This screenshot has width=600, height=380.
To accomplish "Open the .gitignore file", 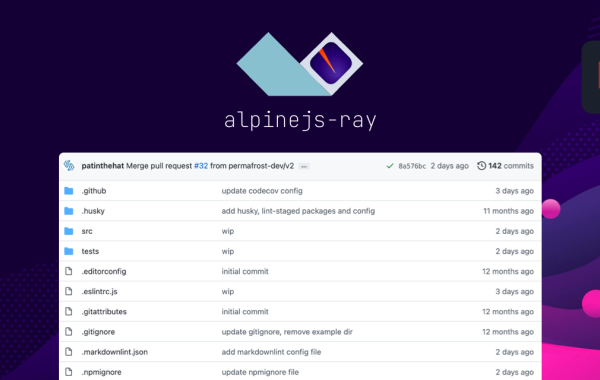I will [x=98, y=332].
